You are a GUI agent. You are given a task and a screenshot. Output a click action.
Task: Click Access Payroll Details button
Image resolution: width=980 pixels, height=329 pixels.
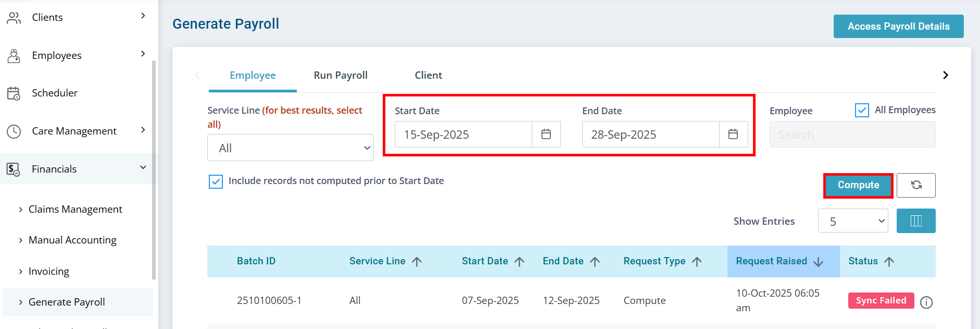click(x=898, y=27)
